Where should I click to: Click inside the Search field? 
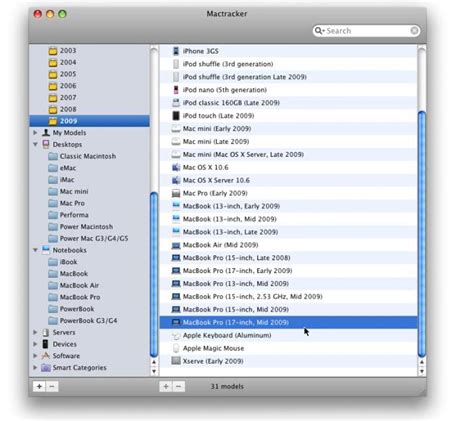367,31
